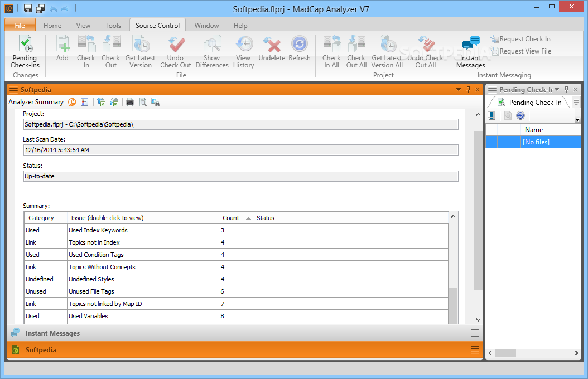Image resolution: width=588 pixels, height=379 pixels.
Task: Toggle pin on Pending Check-Ins panel
Action: point(566,90)
